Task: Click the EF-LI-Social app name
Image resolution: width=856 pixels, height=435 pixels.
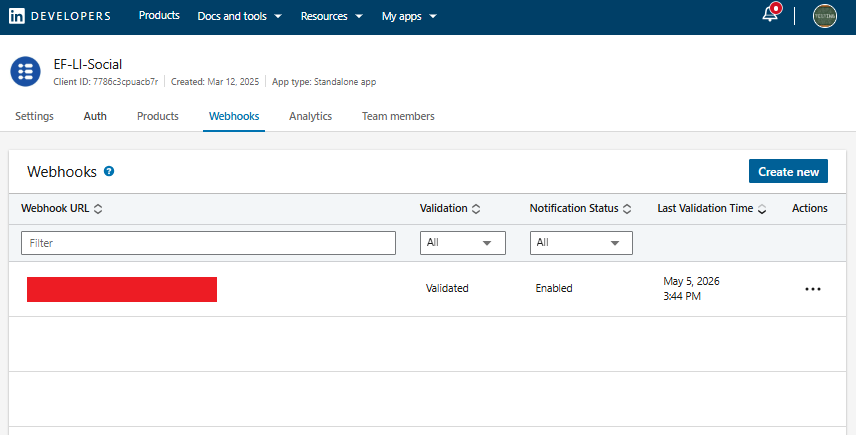Action: click(88, 64)
